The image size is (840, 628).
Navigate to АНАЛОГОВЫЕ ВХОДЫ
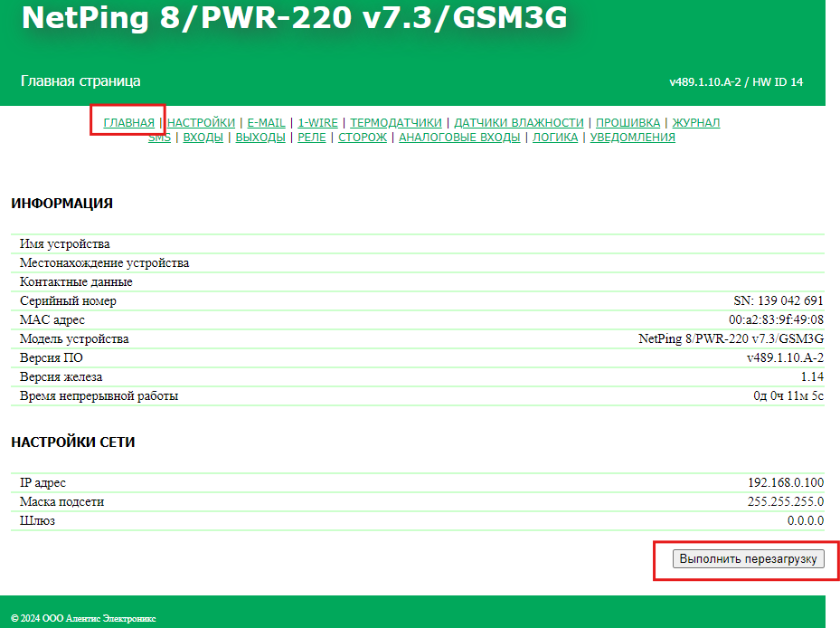point(459,138)
